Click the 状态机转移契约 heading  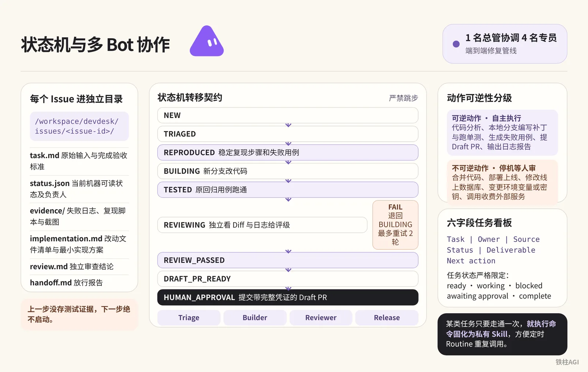(190, 98)
